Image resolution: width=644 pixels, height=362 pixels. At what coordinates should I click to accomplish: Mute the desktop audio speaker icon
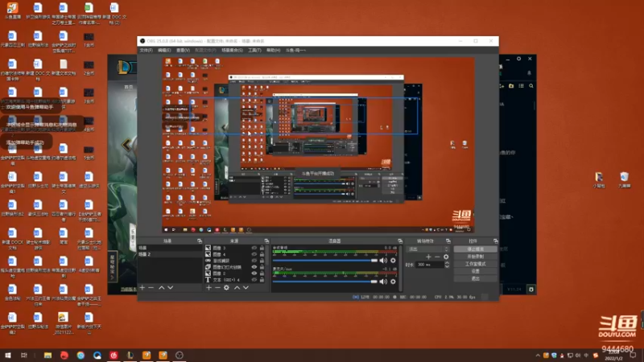pyautogui.click(x=383, y=260)
